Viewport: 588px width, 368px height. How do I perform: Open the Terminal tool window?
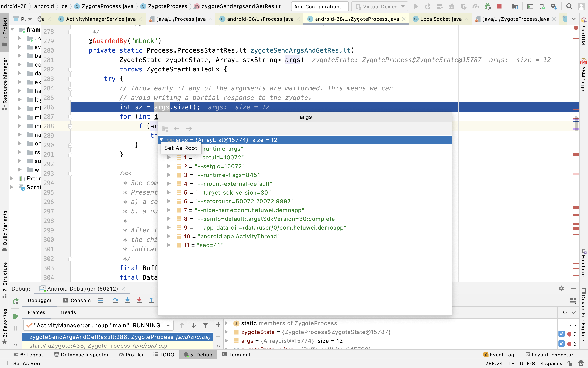tap(236, 355)
